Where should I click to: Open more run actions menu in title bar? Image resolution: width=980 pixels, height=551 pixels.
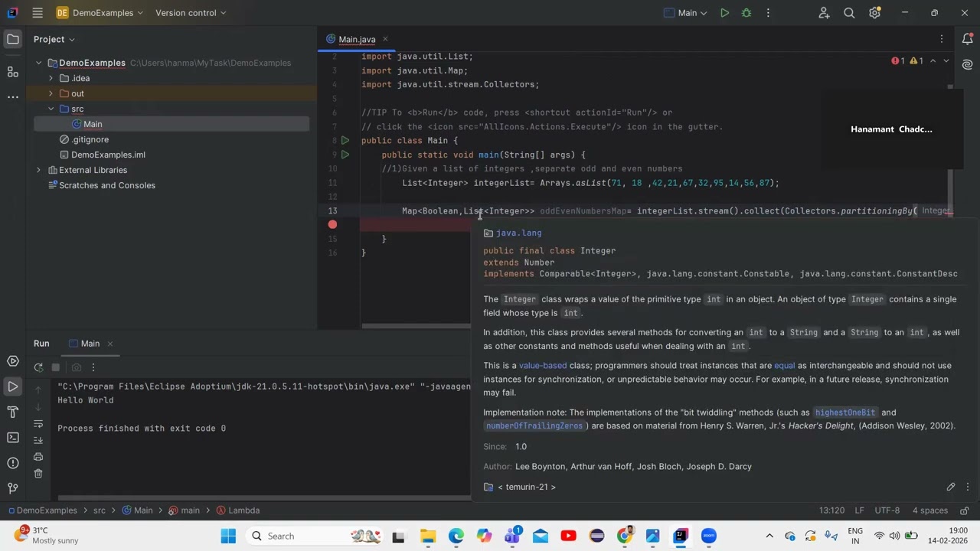(767, 13)
